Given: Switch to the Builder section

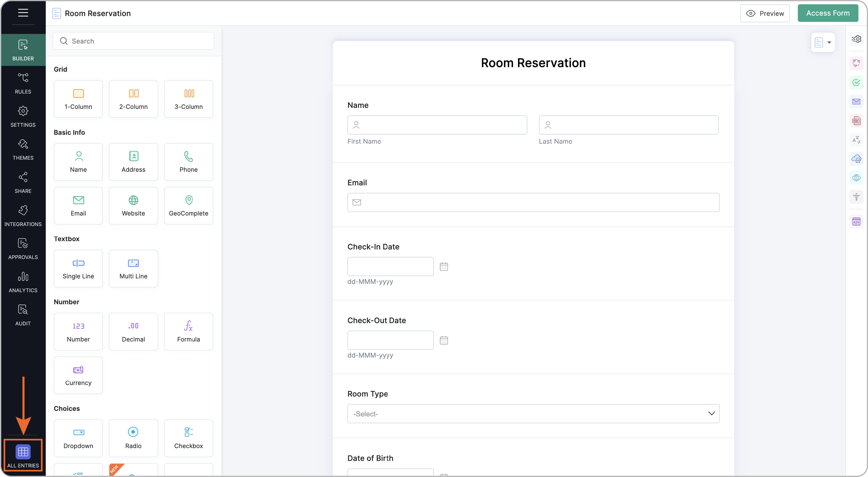Looking at the screenshot, I should pos(23,50).
